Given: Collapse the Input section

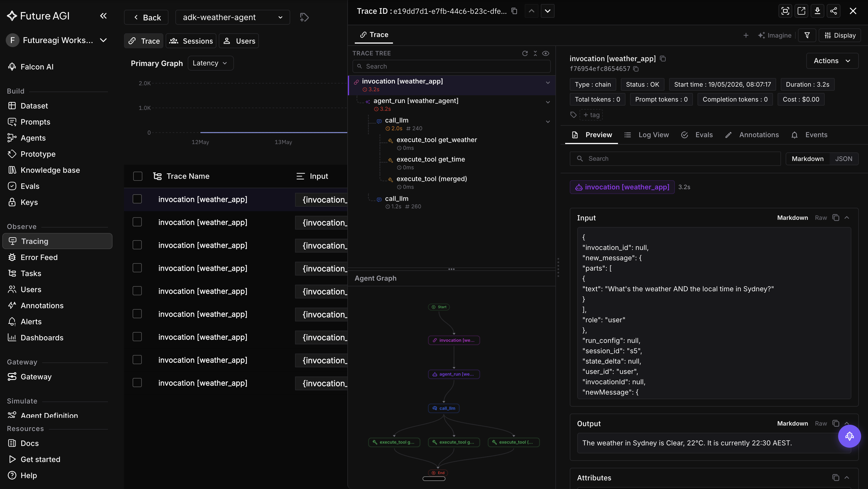Looking at the screenshot, I should [x=847, y=218].
